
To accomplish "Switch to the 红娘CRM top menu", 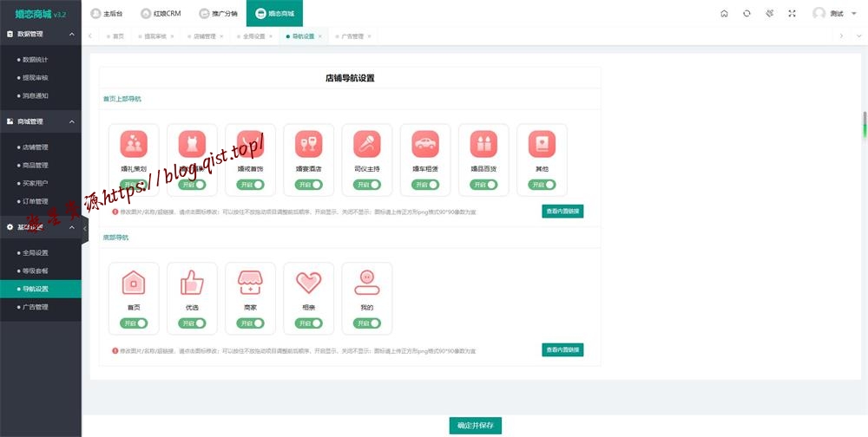I will pos(161,13).
